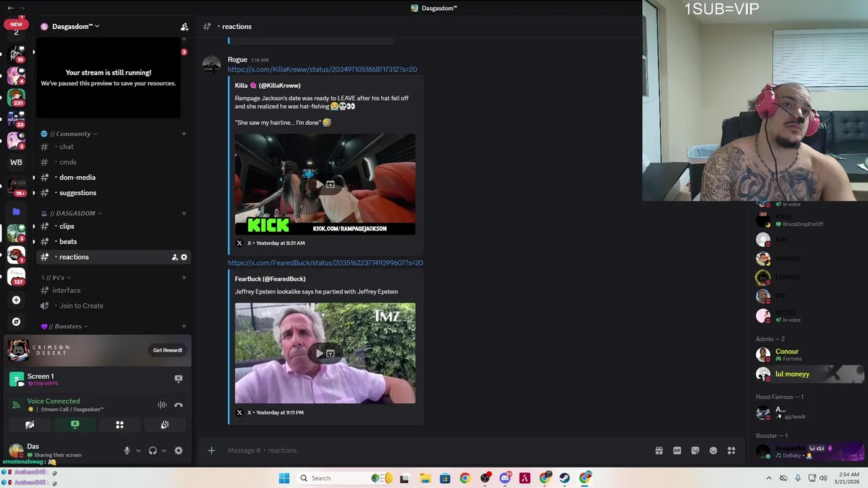Add a server with the plus icon
This screenshot has height=488, width=868.
(x=16, y=300)
